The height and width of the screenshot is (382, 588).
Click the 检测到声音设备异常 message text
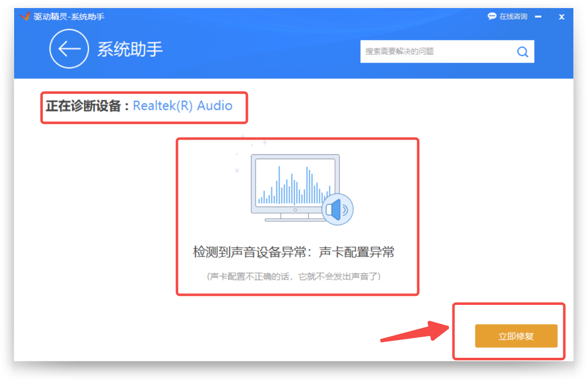coord(294,252)
